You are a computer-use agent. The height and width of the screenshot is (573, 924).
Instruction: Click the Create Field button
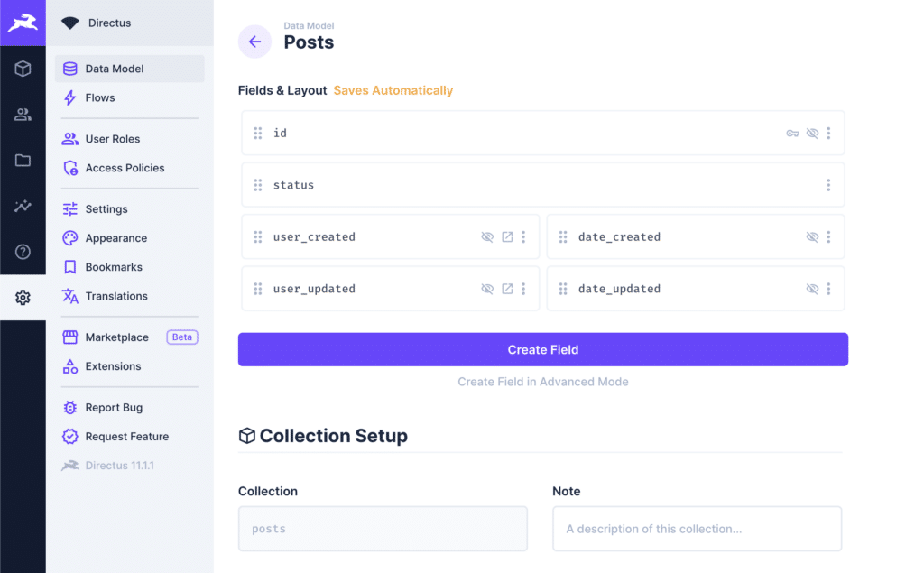tap(542, 350)
